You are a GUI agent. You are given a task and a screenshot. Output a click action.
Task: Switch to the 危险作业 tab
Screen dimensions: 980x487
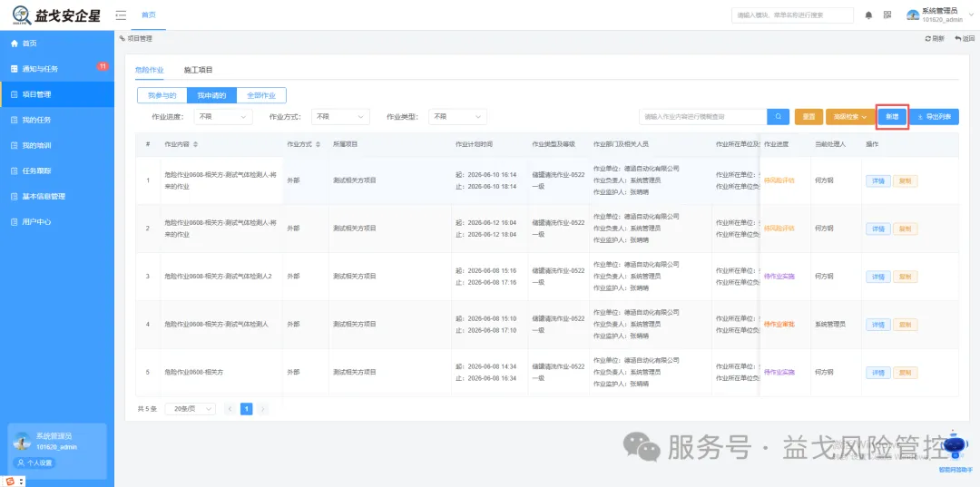[150, 70]
